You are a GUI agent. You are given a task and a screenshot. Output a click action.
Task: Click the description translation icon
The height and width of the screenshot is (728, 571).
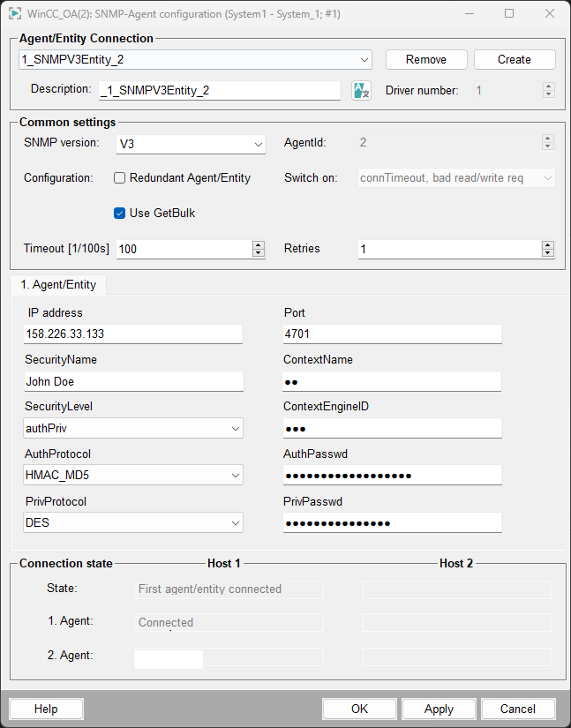pyautogui.click(x=361, y=90)
